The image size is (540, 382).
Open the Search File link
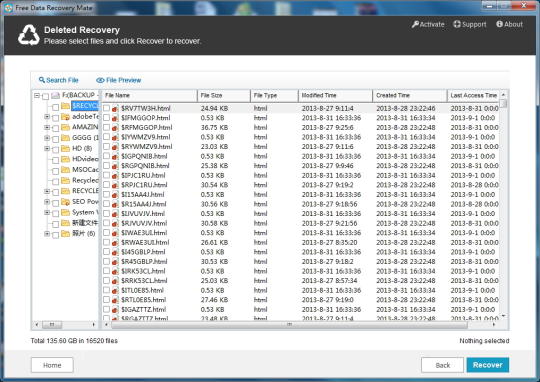click(59, 80)
